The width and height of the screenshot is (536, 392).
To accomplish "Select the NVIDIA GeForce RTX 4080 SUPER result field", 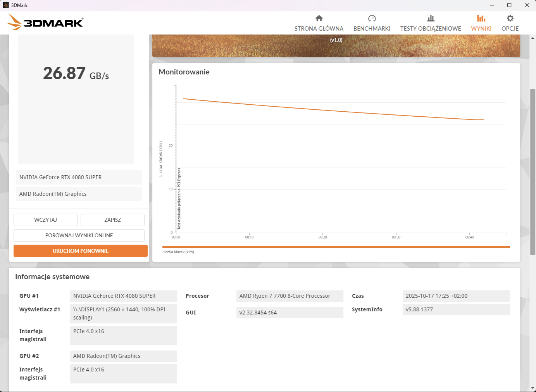I will 79,177.
